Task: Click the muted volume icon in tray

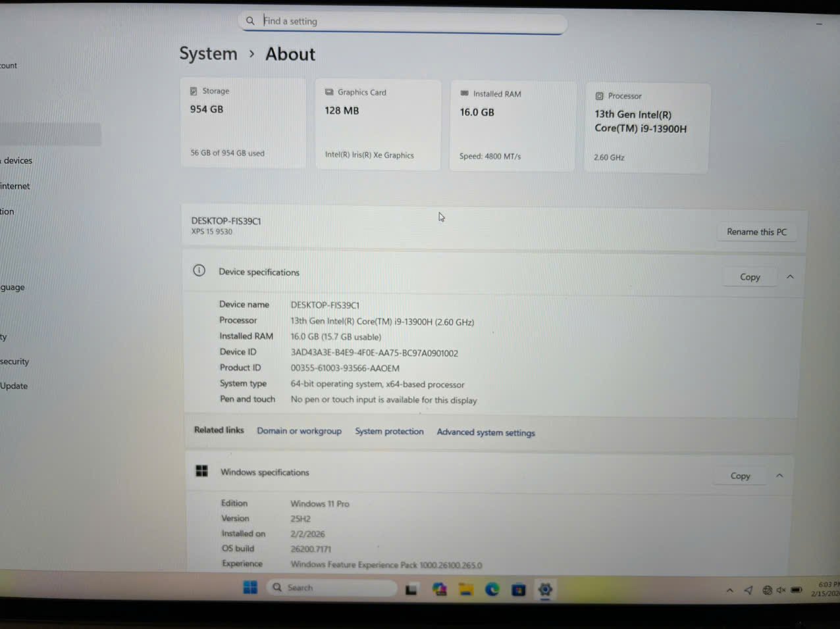Action: tap(781, 590)
